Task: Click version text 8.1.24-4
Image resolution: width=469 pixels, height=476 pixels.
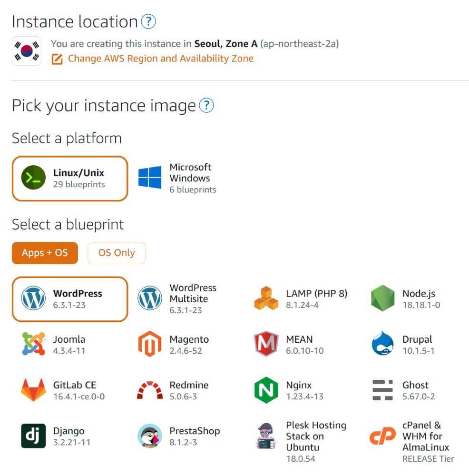Action: tap(302, 305)
